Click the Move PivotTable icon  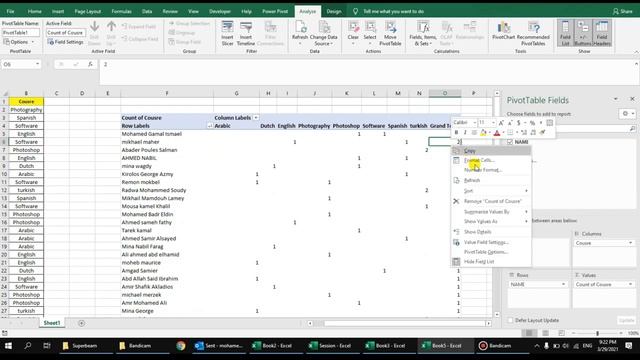(390, 27)
